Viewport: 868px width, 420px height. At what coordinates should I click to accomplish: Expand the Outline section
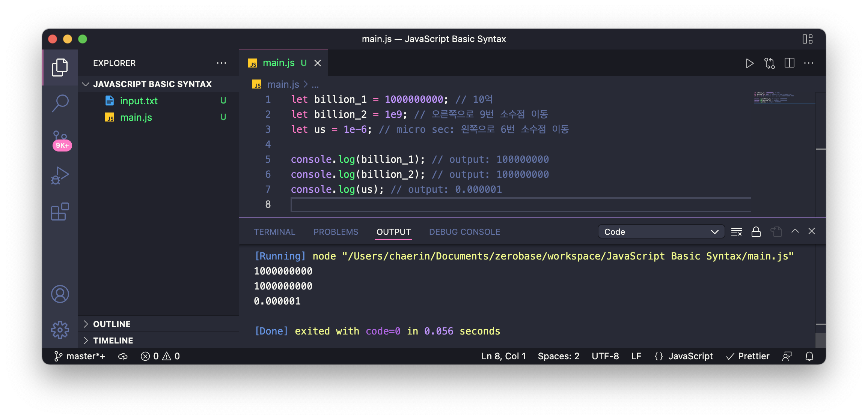click(x=112, y=324)
